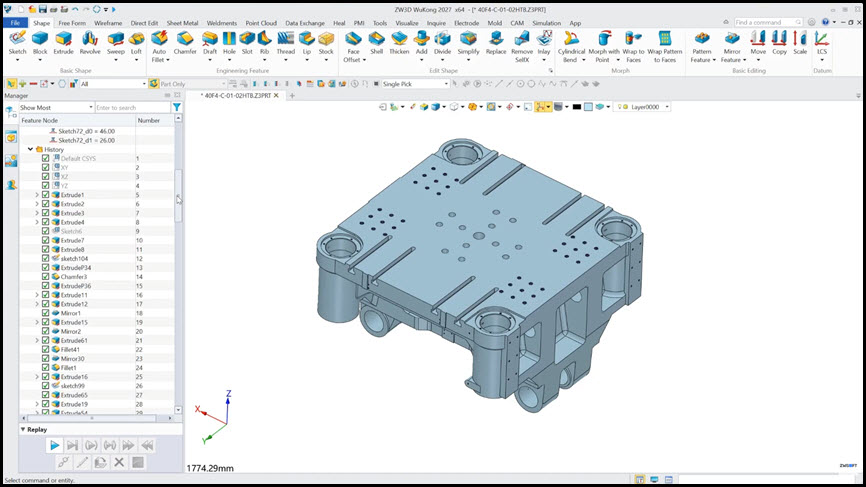Uncheck the Extrude2 feature checkbox

(45, 204)
